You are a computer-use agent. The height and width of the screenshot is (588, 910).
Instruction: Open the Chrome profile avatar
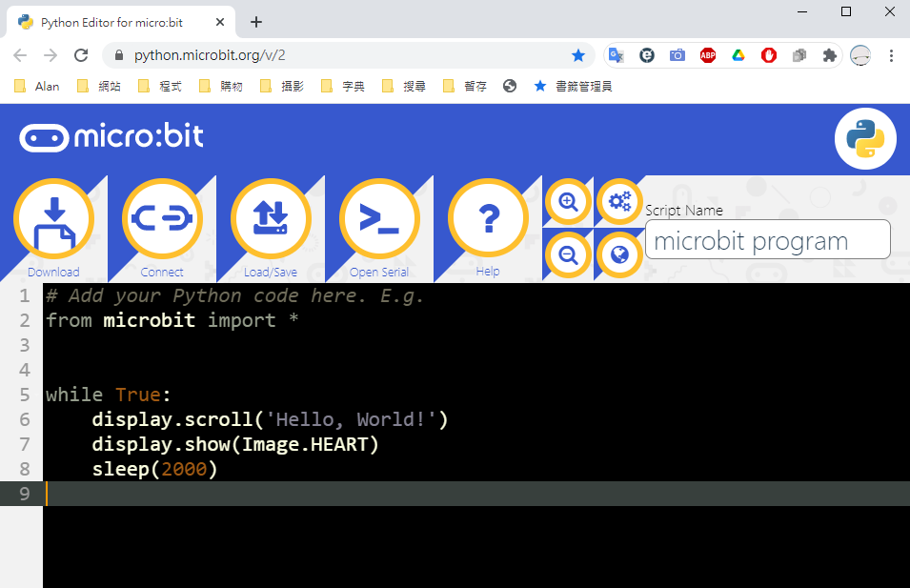coord(860,55)
